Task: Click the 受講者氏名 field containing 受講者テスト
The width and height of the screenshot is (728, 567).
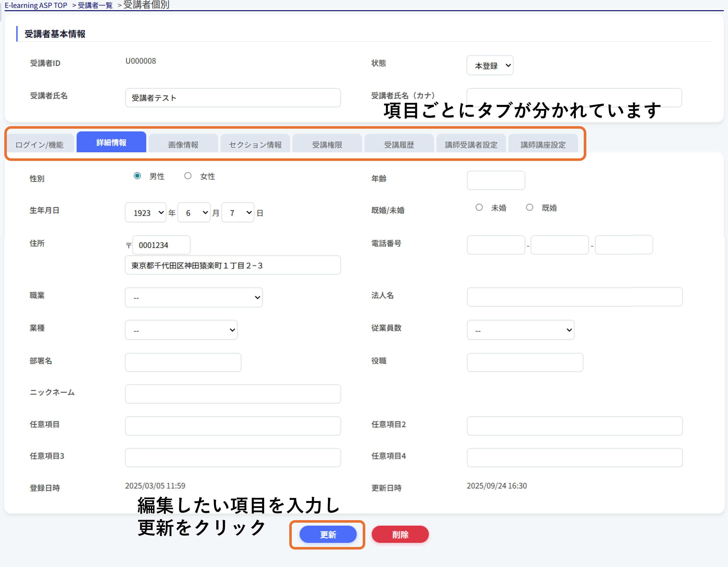Action: click(233, 98)
